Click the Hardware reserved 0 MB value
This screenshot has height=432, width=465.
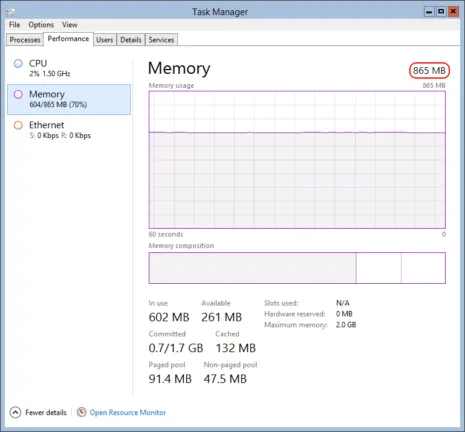[x=344, y=314]
